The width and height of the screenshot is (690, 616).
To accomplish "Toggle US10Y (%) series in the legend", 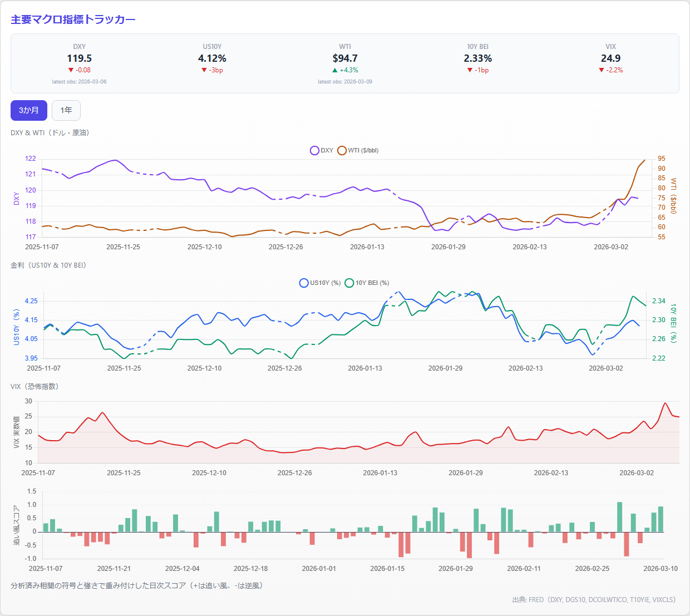I will click(320, 283).
